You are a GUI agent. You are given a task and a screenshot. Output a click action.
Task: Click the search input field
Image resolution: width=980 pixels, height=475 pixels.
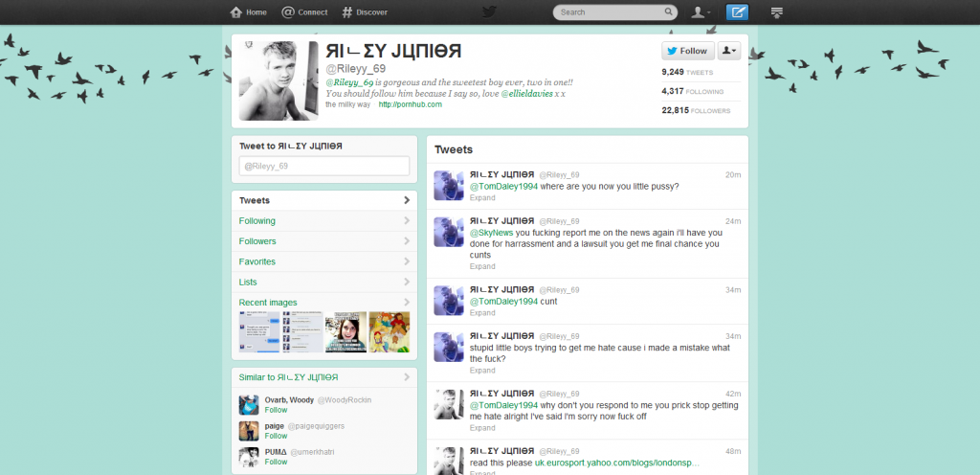coord(615,11)
